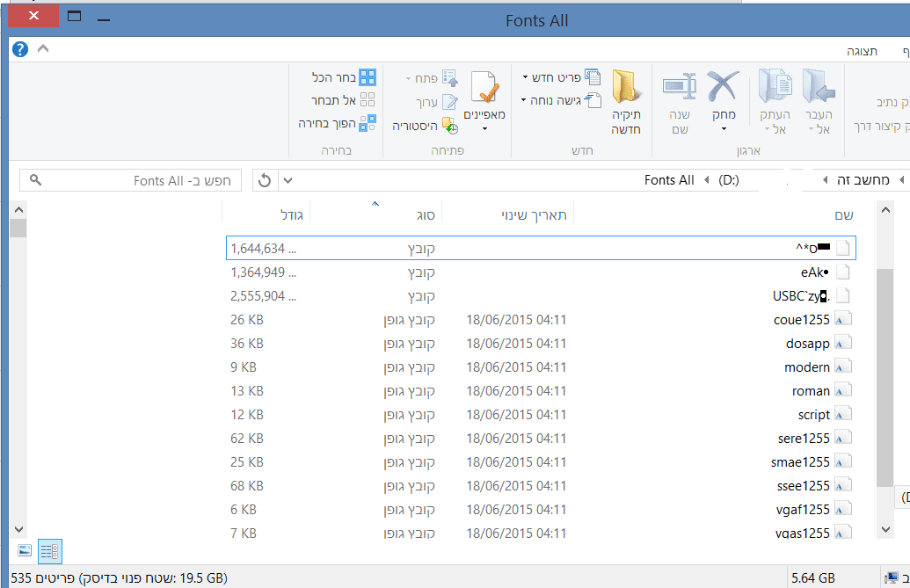Expand the Delete (מחק) dropdown arrow
The height and width of the screenshot is (588, 910).
click(724, 128)
